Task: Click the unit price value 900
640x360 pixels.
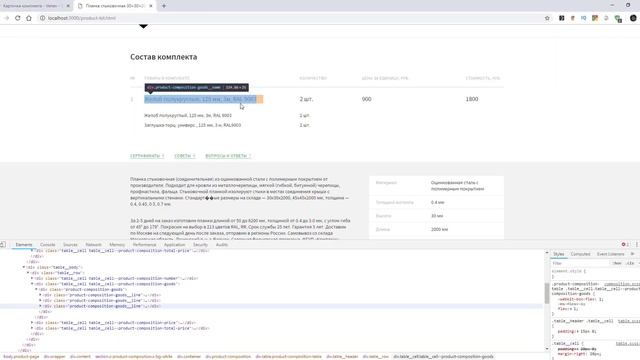Action: coord(367,99)
